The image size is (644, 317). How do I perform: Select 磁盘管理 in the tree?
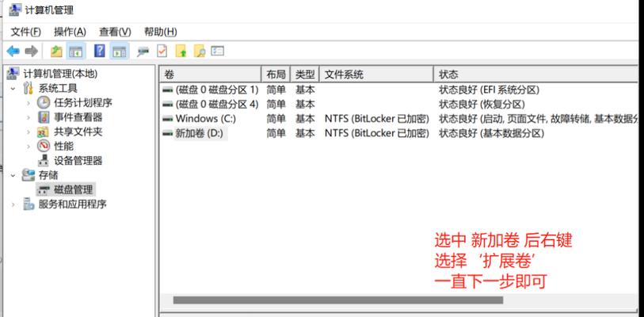(x=73, y=189)
